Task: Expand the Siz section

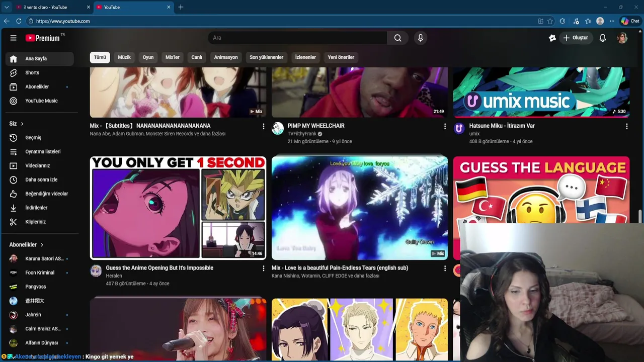Action: click(17, 124)
